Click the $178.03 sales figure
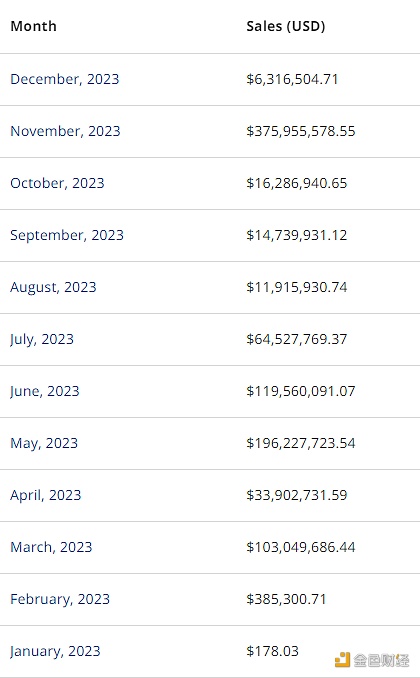Screen dimensions: 420x678 coord(273,651)
